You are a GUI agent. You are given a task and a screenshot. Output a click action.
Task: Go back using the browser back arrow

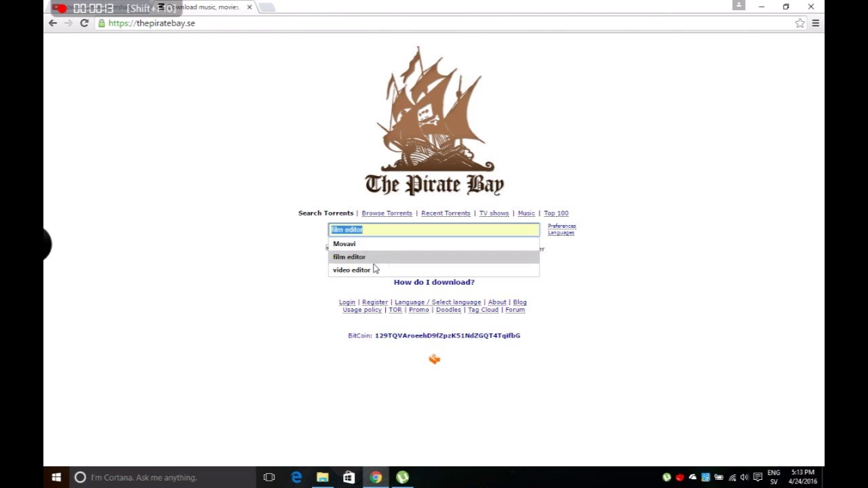click(x=53, y=23)
